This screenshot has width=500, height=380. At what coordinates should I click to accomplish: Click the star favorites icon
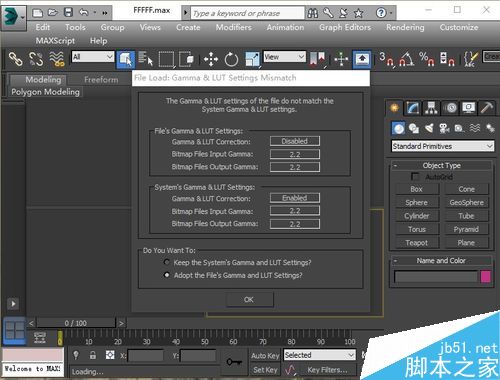pyautogui.click(x=358, y=13)
